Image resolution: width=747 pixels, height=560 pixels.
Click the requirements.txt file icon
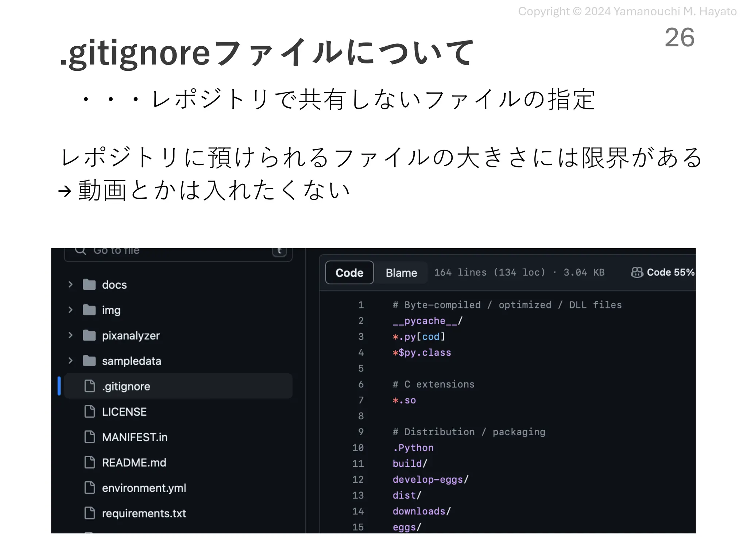pos(90,513)
